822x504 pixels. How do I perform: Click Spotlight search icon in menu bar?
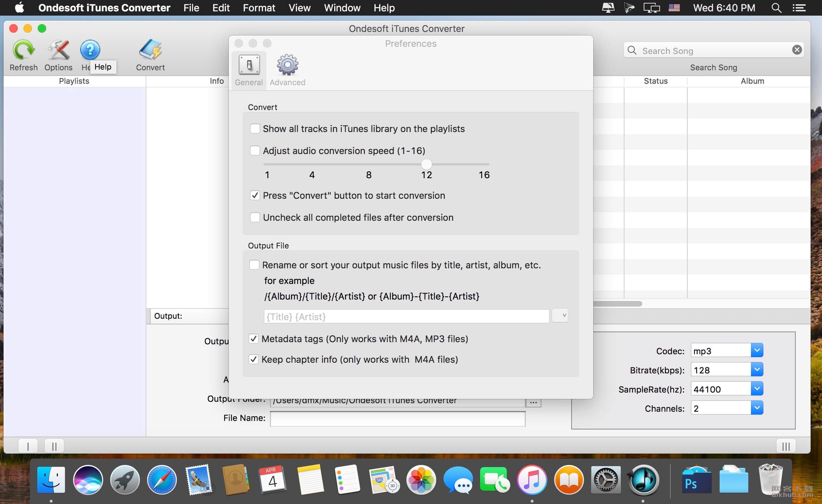776,8
